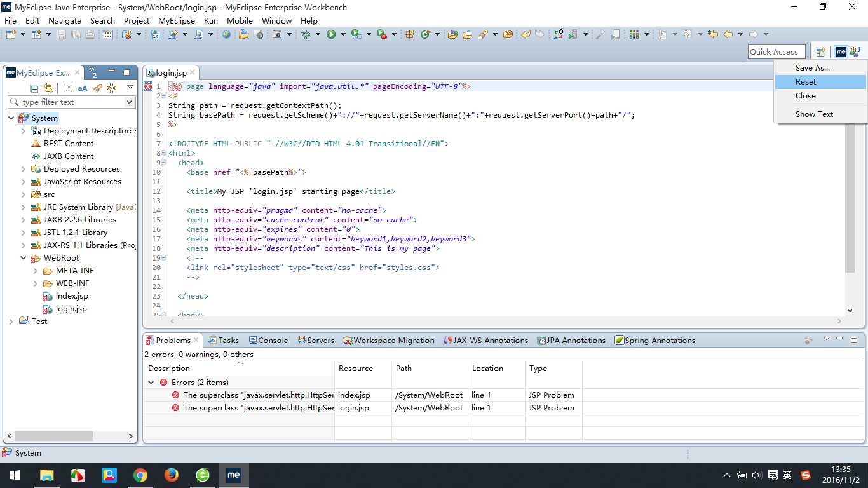Open the Workspace Migration tab
868x488 pixels.
[389, 341]
